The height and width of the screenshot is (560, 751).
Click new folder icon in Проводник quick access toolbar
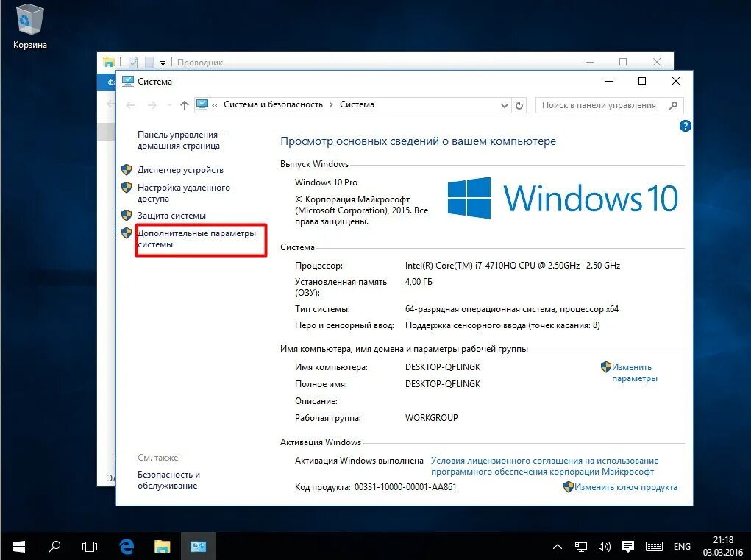pos(149,63)
